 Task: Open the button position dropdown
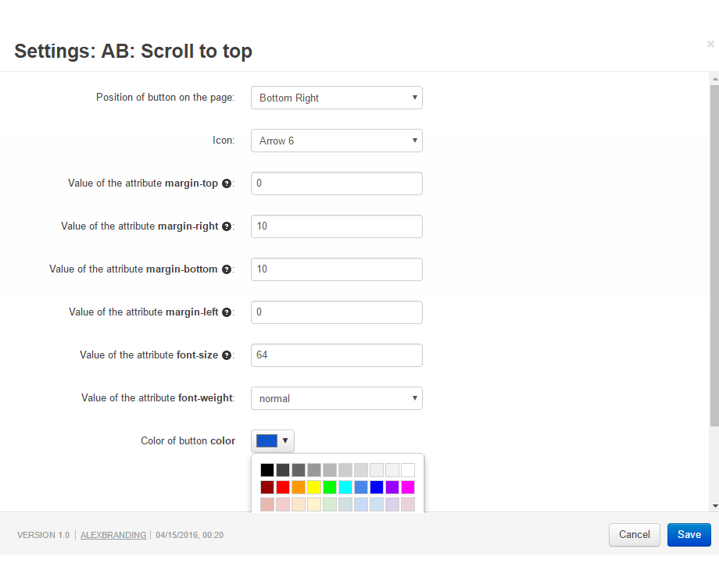336,98
